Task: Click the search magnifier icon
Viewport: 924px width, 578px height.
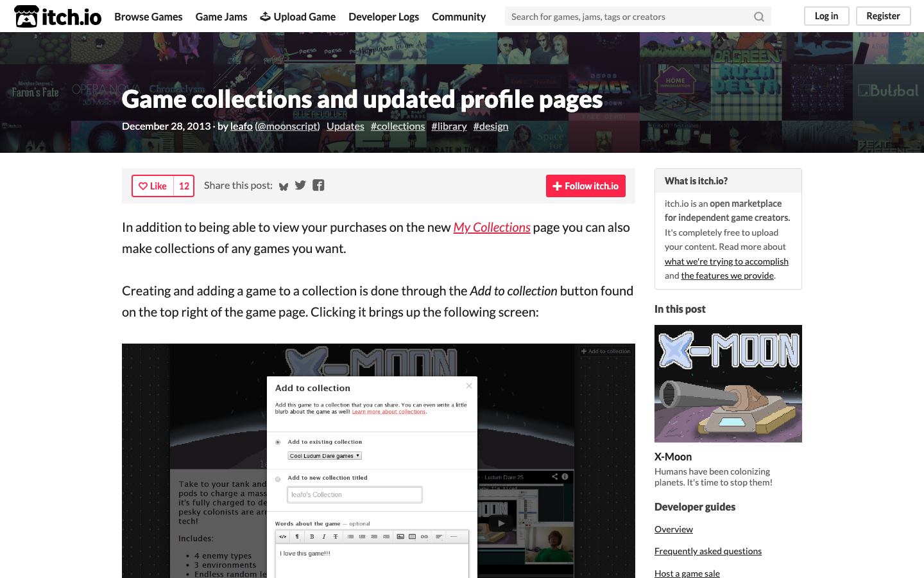Action: click(759, 17)
